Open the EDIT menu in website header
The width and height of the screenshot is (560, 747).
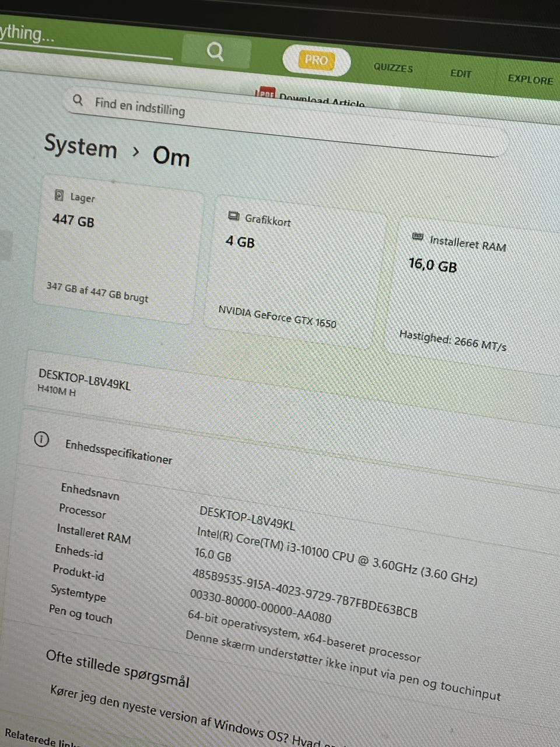pyautogui.click(x=461, y=74)
